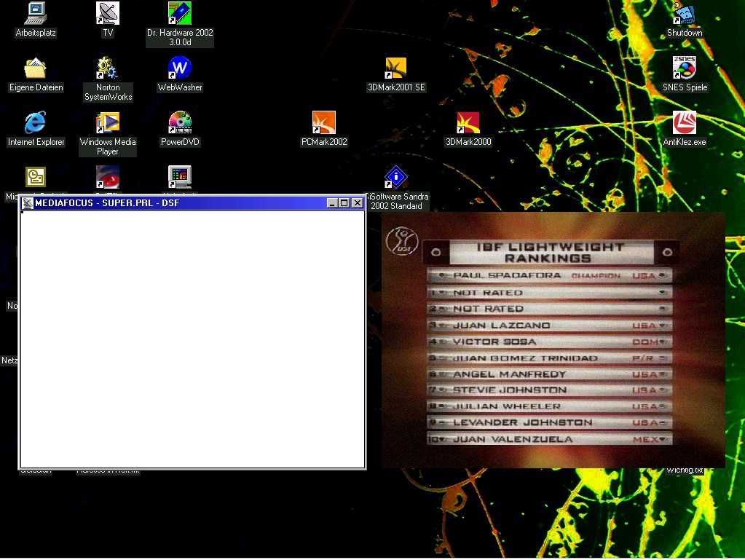This screenshot has height=560, width=745.
Task: Open the computer monitor shortcut below PowerDVD
Action: point(180,177)
